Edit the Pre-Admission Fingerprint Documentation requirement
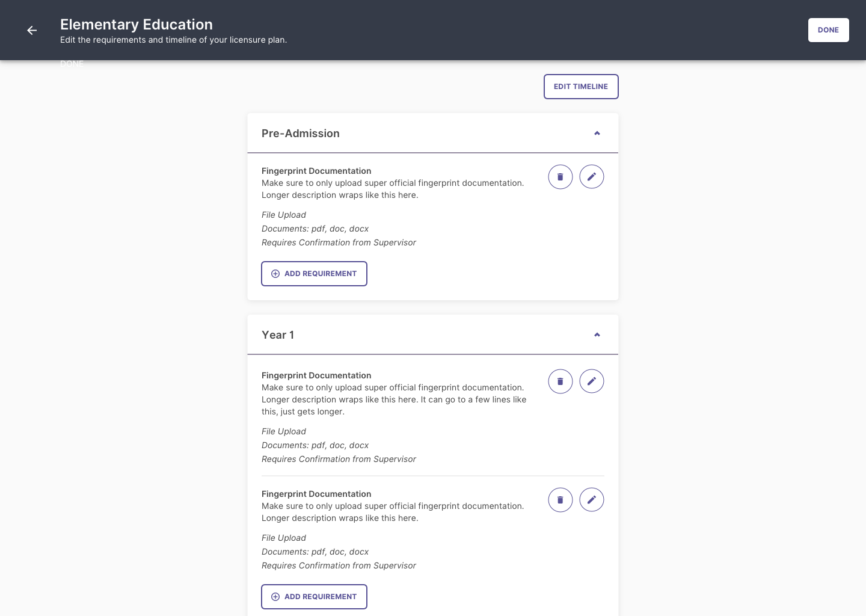This screenshot has width=866, height=616. [591, 177]
